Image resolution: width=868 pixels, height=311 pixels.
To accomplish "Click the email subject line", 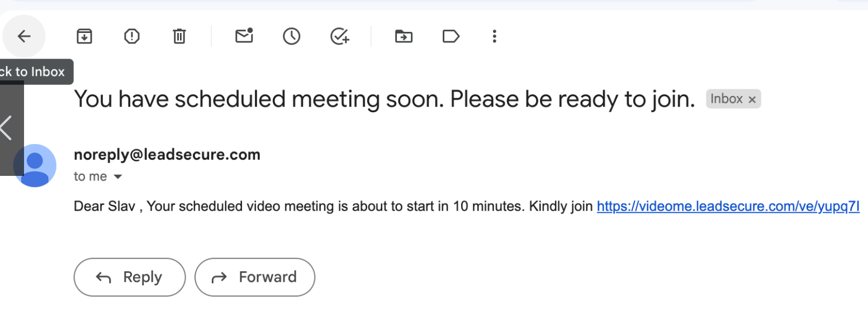I will click(385, 99).
